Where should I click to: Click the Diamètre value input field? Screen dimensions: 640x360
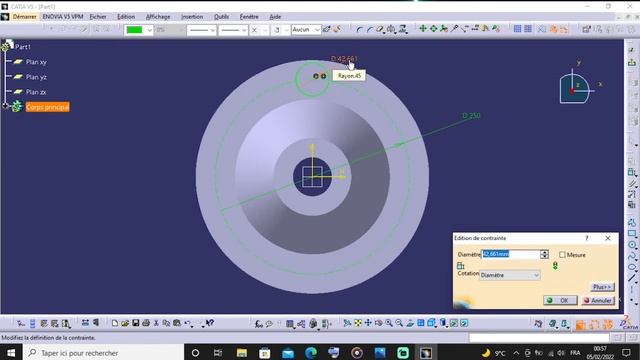point(510,254)
